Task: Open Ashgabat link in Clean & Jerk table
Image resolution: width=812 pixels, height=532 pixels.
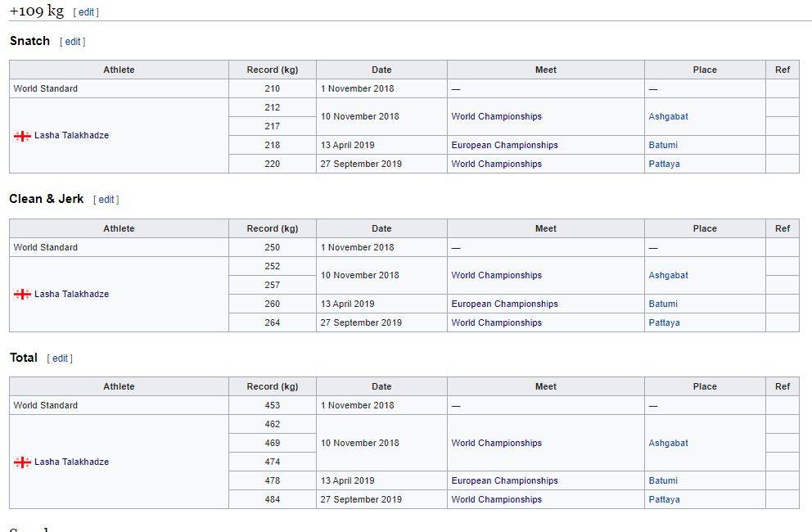Action: click(668, 275)
